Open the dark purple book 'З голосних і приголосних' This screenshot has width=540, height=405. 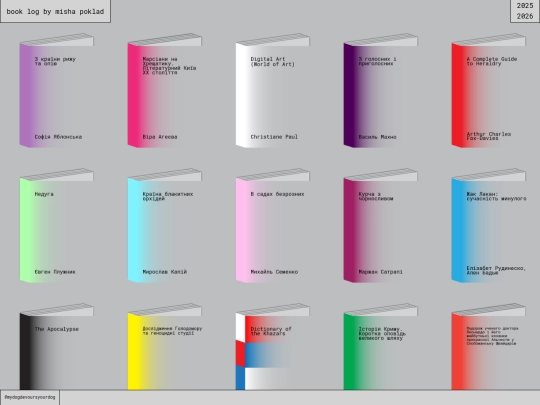tap(381, 91)
